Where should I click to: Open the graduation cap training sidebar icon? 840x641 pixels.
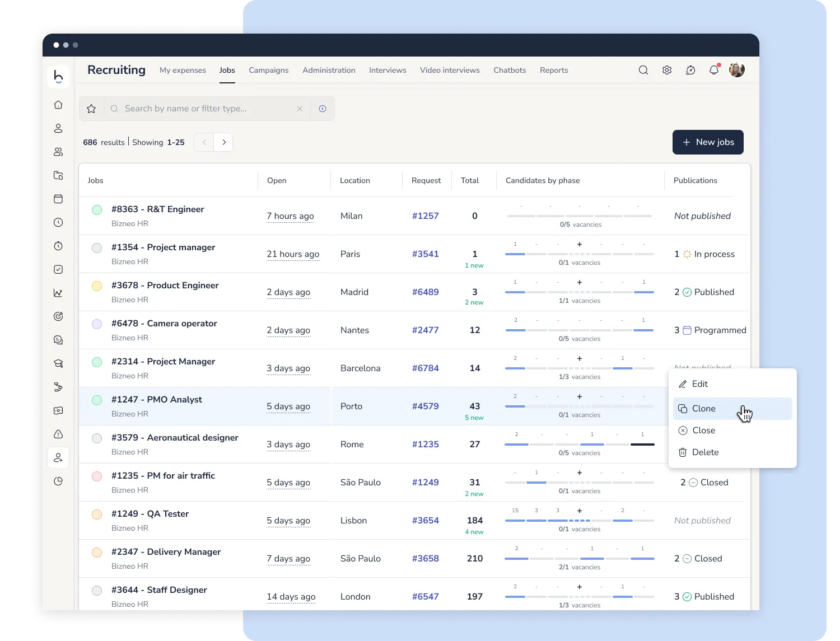(58, 363)
